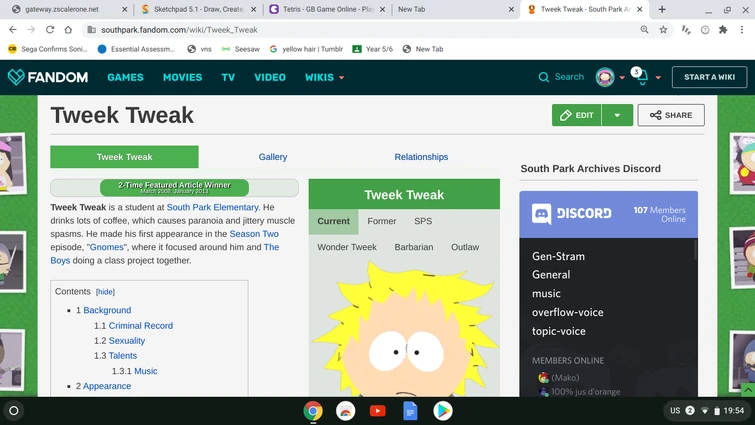Image resolution: width=755 pixels, height=425 pixels.
Task: Select the Former infobox tab
Action: pyautogui.click(x=381, y=221)
